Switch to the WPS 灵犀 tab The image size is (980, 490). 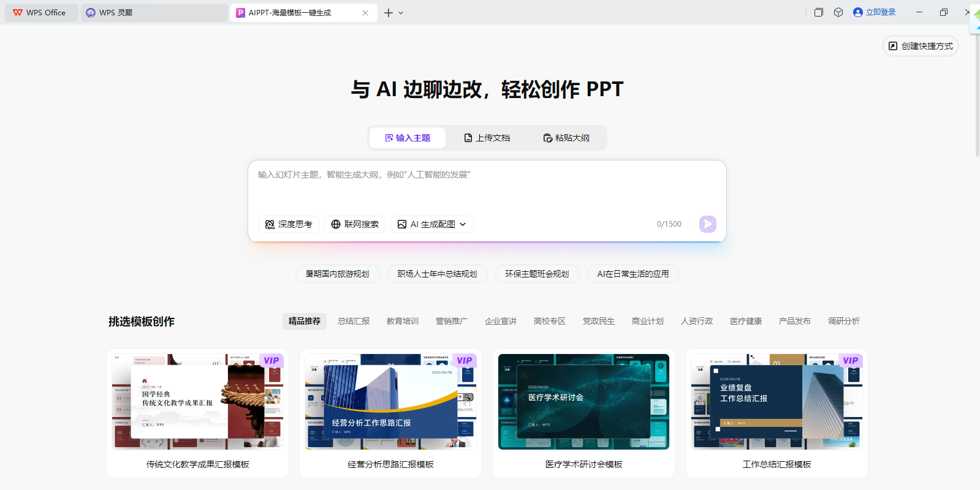tap(154, 13)
